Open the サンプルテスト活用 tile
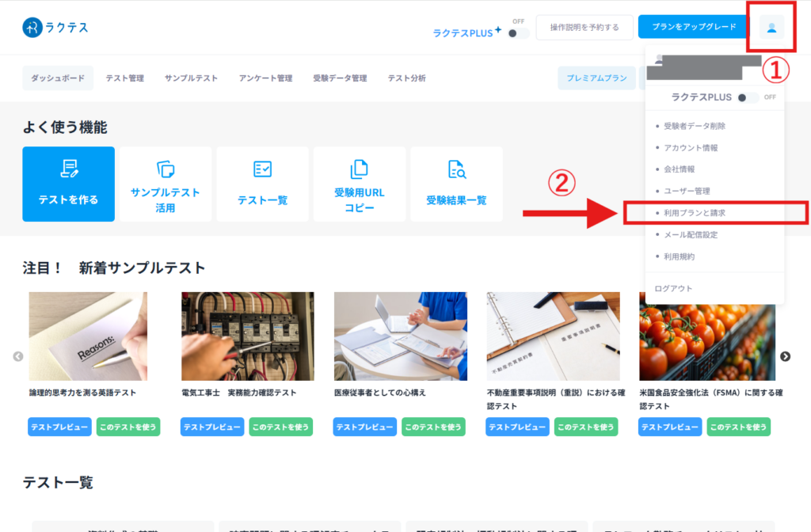811x532 pixels. [x=166, y=184]
